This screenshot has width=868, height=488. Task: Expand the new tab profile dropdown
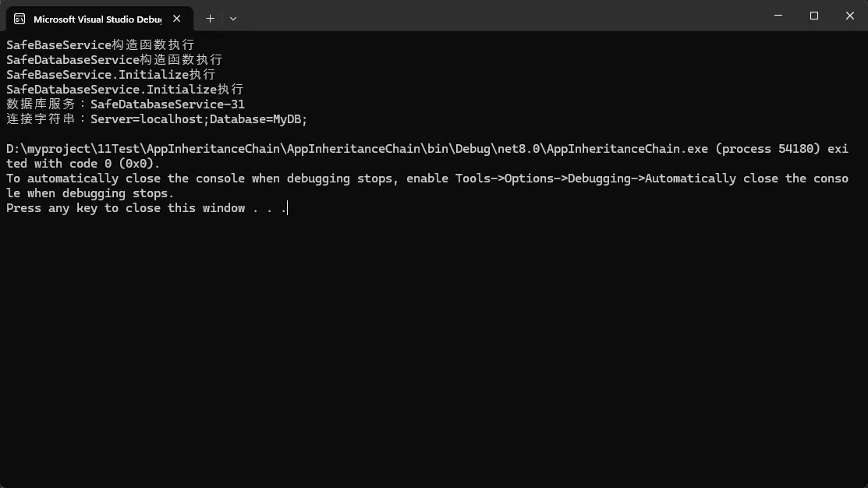[x=233, y=18]
